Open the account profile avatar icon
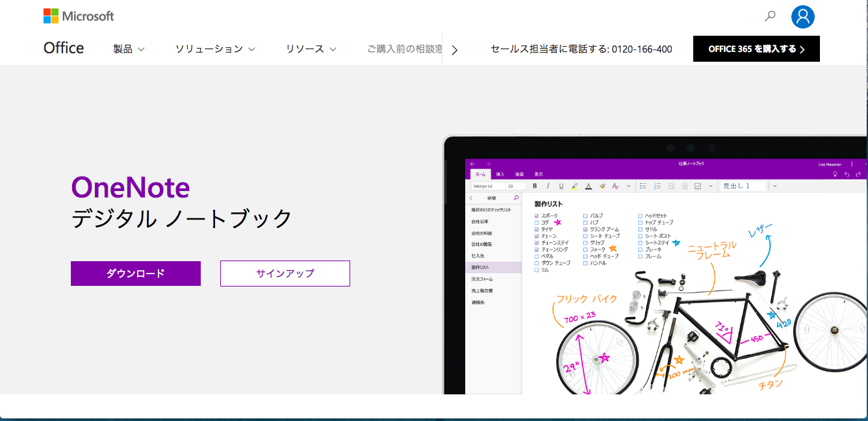 coord(803,16)
